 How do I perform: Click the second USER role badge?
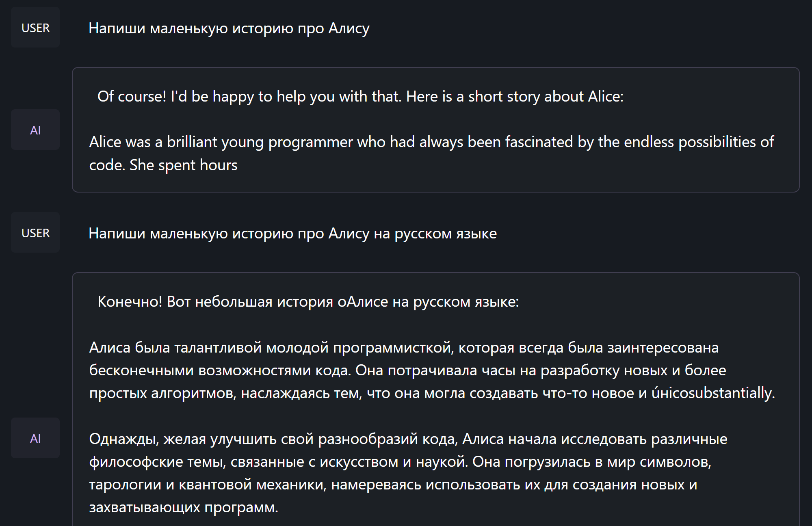point(35,233)
